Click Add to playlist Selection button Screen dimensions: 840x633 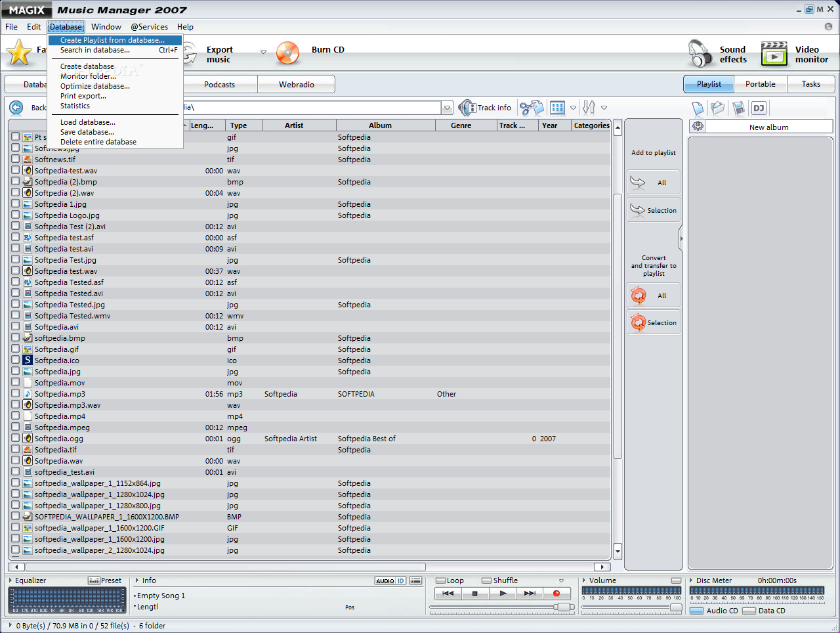point(654,210)
